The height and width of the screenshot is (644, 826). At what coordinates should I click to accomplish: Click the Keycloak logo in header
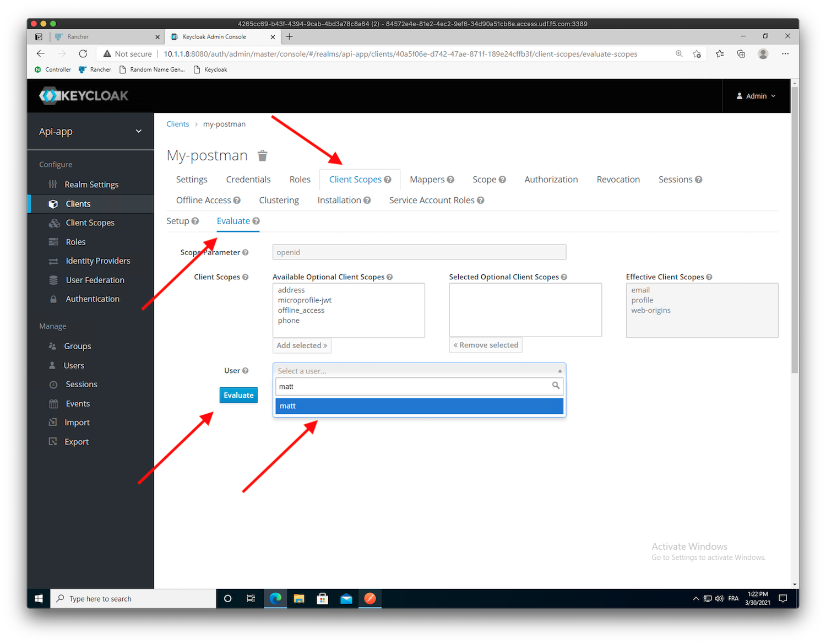tap(84, 96)
